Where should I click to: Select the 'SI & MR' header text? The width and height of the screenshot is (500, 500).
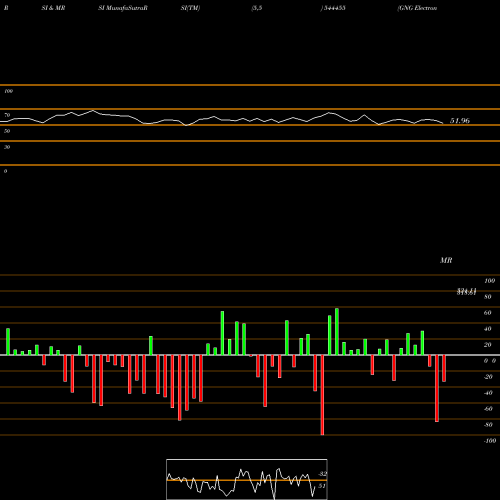(x=53, y=8)
